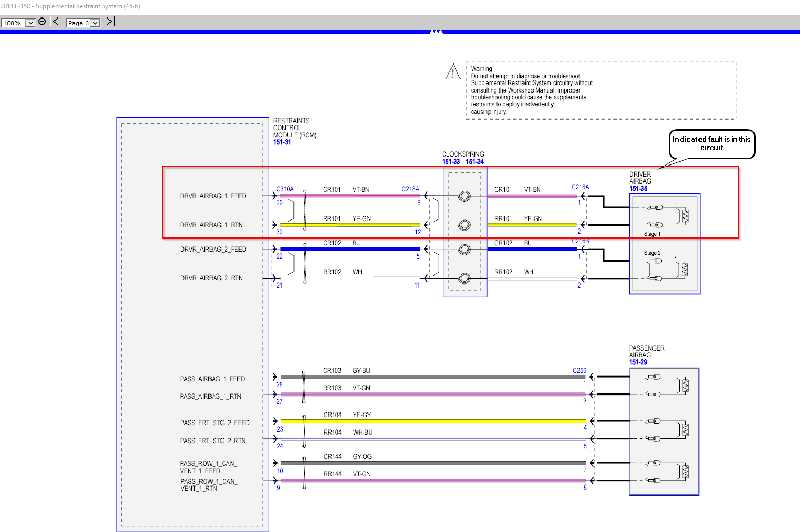Open driver airbag link 151-35
The height and width of the screenshot is (532, 800).
638,189
